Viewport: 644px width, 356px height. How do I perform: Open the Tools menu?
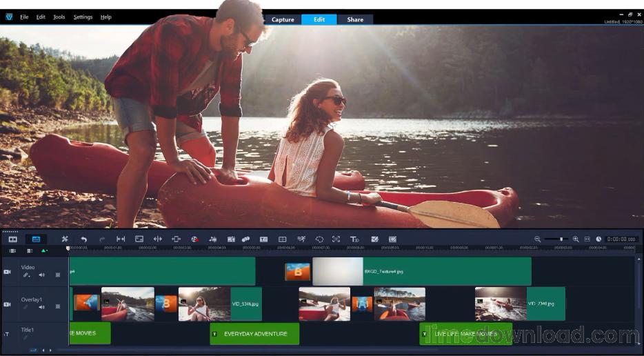click(x=59, y=17)
